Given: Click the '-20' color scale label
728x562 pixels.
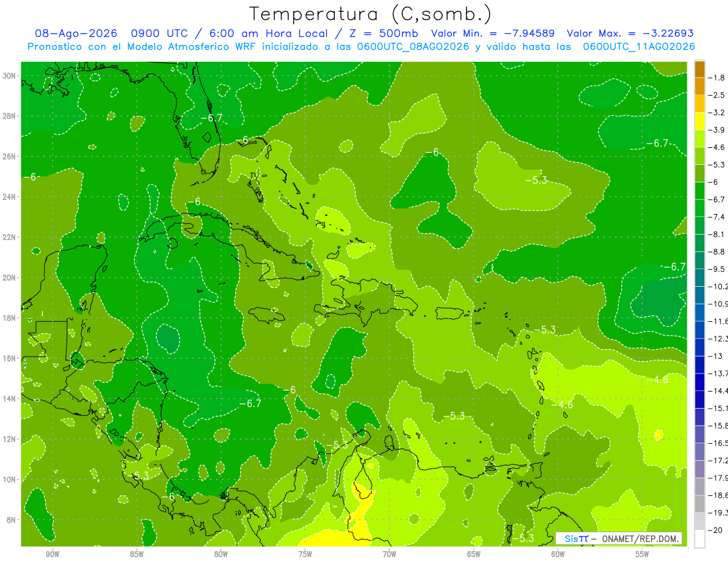Looking at the screenshot, I should 716,530.
